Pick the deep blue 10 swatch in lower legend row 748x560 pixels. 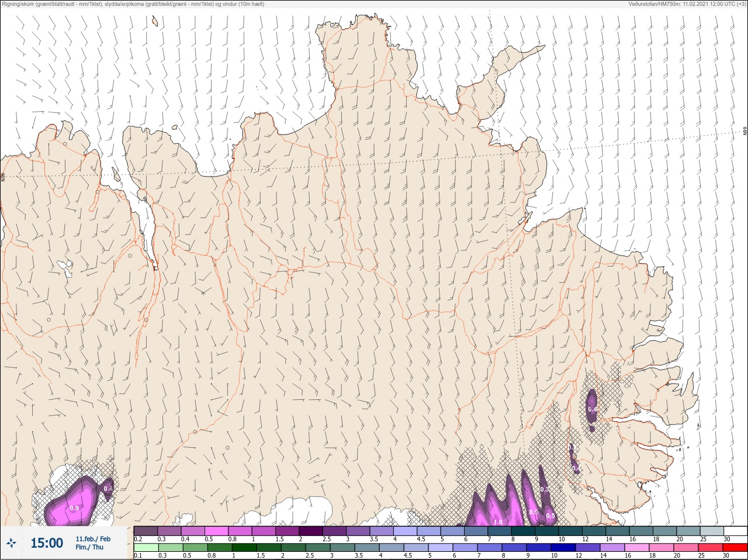[x=563, y=548]
